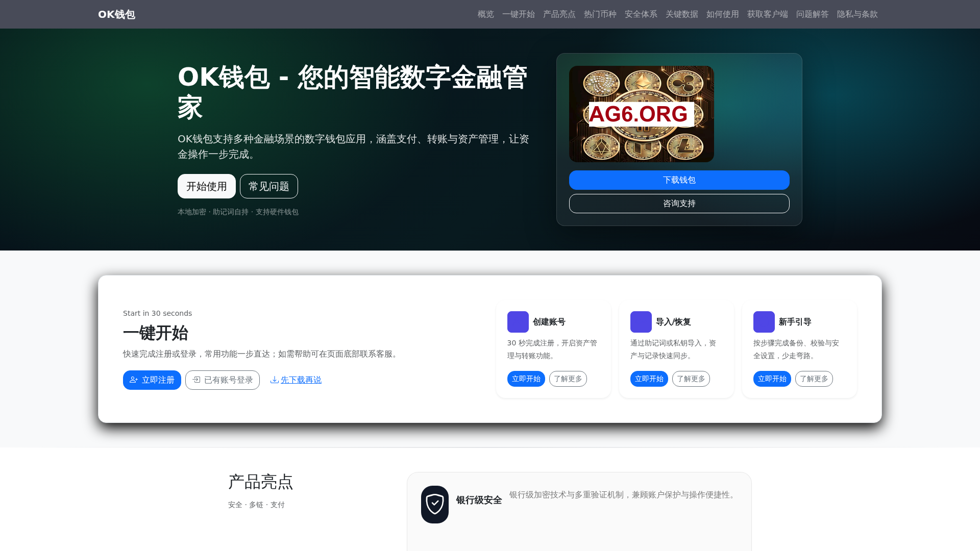The image size is (980, 551).
Task: Click the 开始使用 hero button
Action: (207, 186)
